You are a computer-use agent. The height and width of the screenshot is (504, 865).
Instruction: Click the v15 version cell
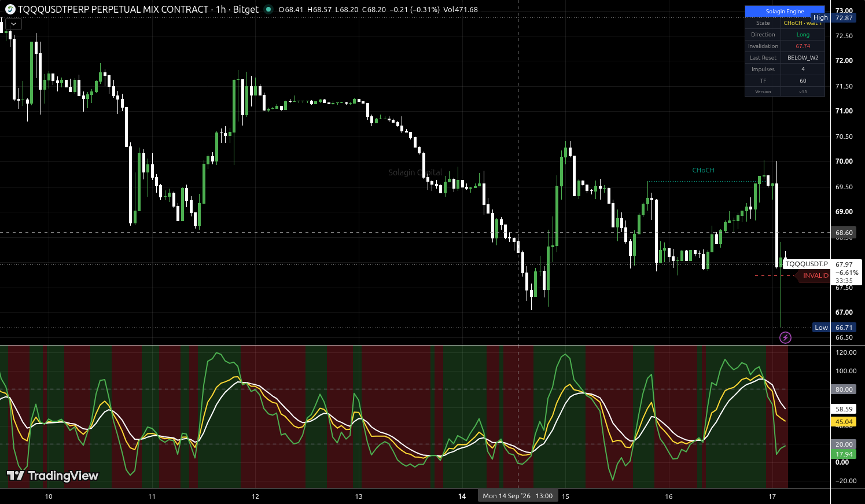[803, 91]
